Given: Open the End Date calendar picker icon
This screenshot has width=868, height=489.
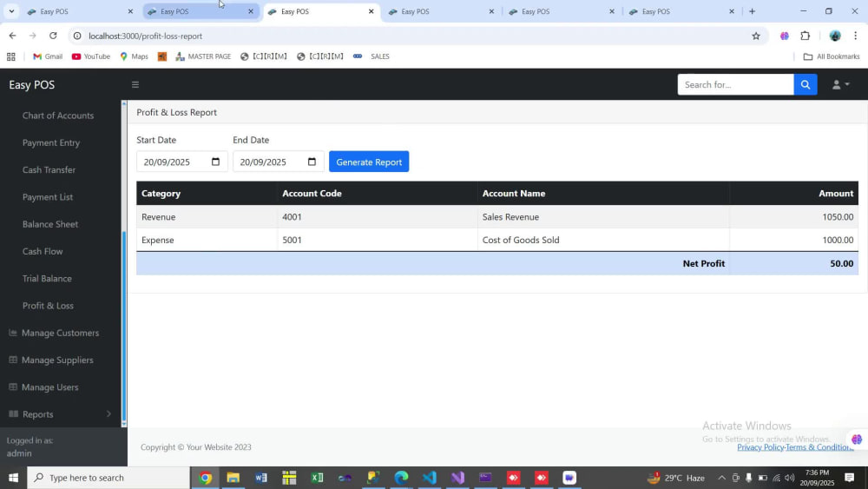Looking at the screenshot, I should [312, 162].
